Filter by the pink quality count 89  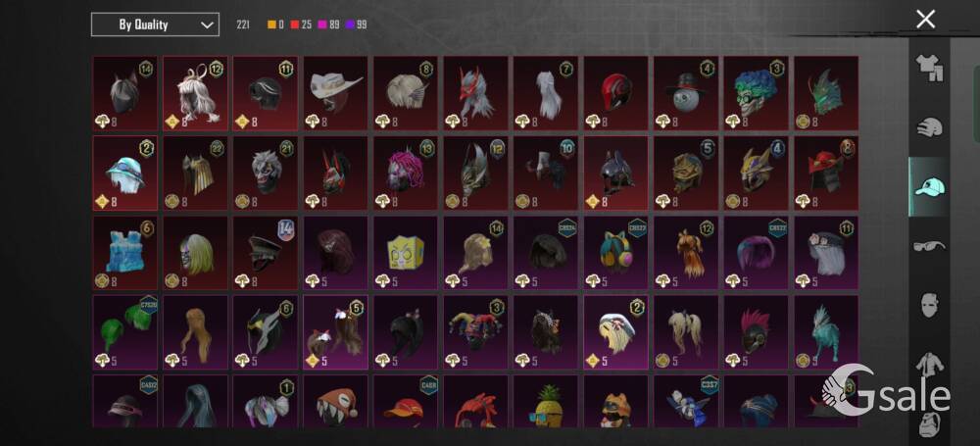(328, 25)
